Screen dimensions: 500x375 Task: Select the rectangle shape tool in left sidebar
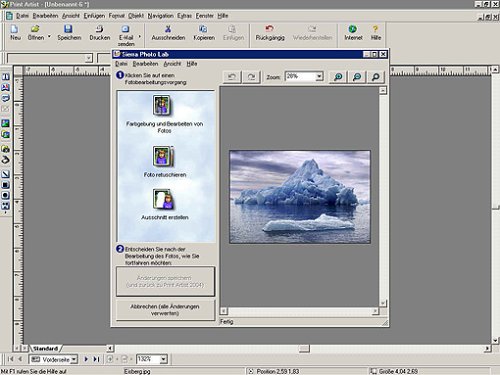pyautogui.click(x=6, y=185)
